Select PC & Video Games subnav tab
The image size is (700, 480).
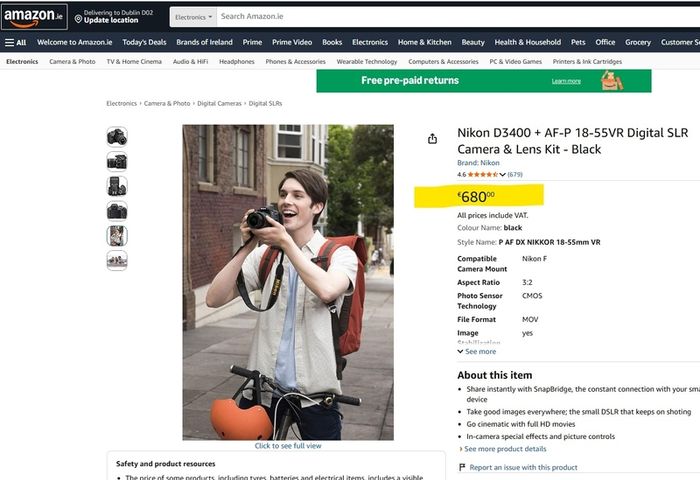[x=516, y=62]
